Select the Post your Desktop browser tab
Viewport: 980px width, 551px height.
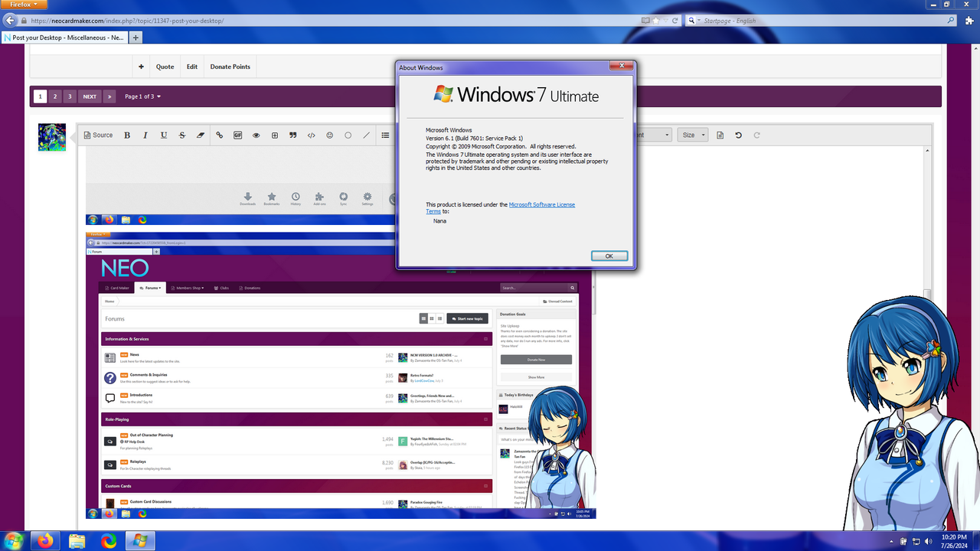(64, 37)
